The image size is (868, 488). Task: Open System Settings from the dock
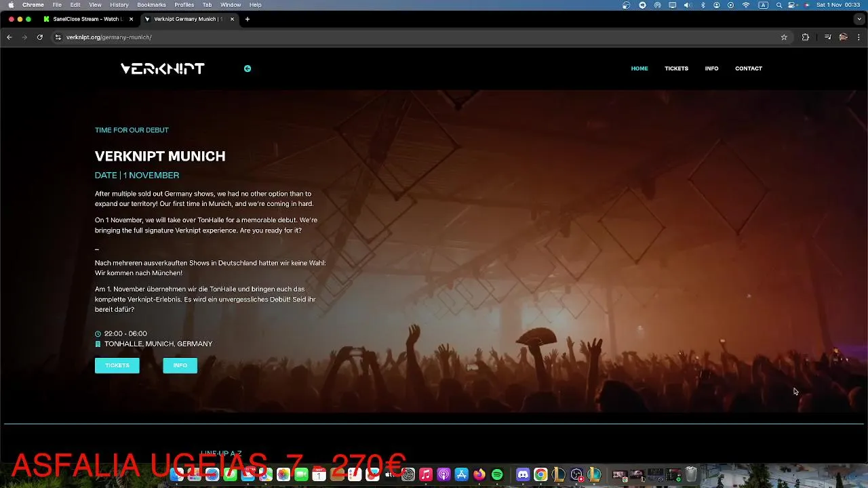pos(408,474)
